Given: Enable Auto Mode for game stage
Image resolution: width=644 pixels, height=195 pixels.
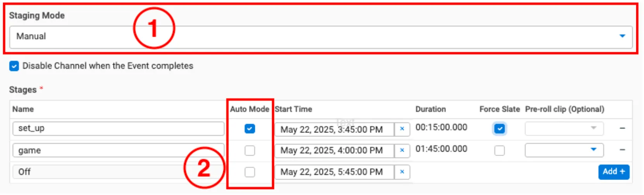Looking at the screenshot, I should [x=250, y=150].
